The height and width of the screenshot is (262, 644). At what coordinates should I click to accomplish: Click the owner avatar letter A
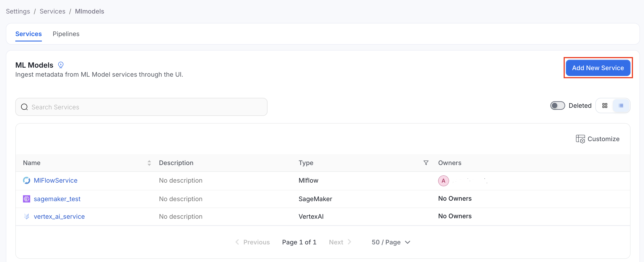443,181
